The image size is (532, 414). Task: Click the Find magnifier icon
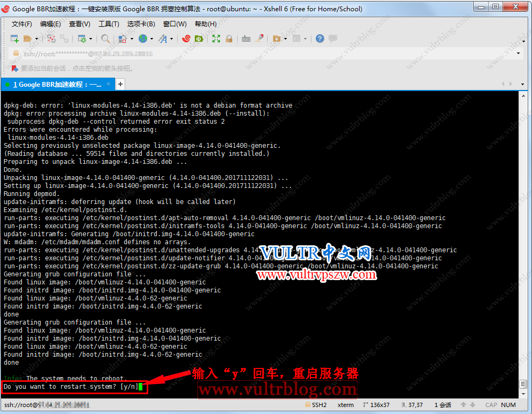(x=105, y=39)
